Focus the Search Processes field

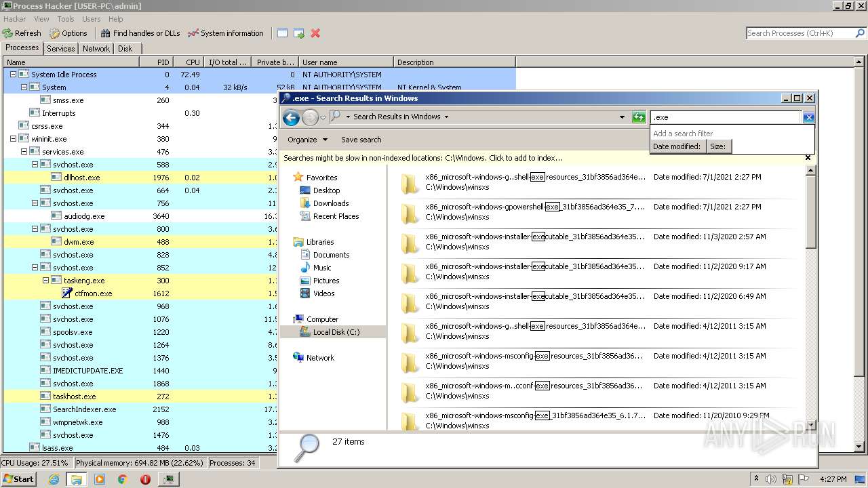click(800, 33)
